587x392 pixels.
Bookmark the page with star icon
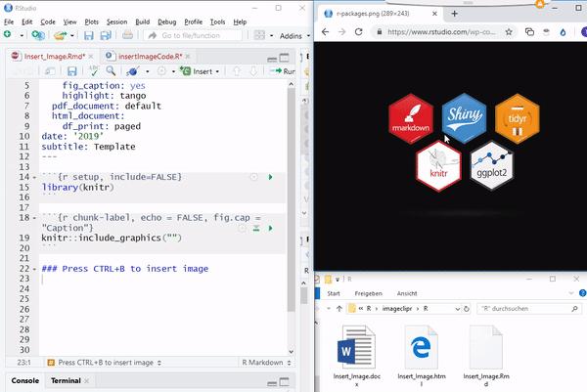509,32
